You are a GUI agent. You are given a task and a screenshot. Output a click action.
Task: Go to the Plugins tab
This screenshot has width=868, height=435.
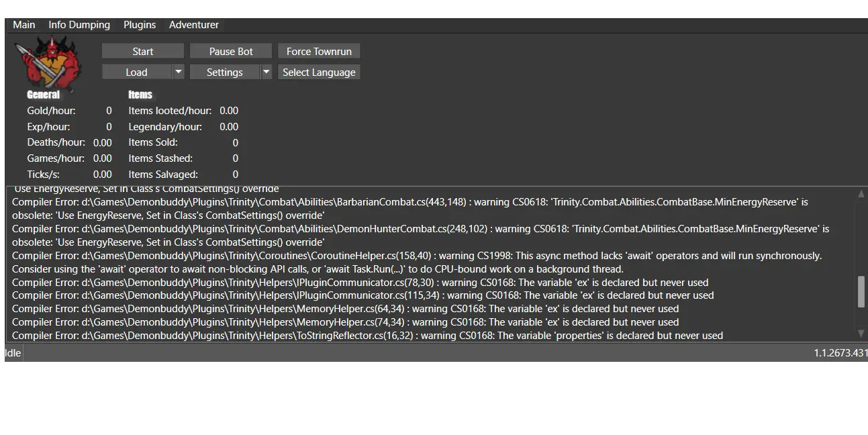pos(140,25)
